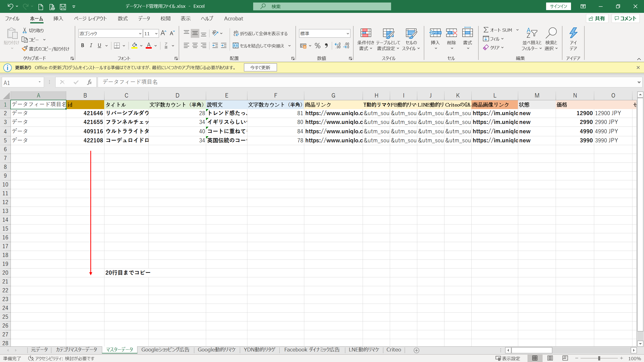Switch to the Criteo sheet tab
644x362 pixels.
click(x=394, y=350)
